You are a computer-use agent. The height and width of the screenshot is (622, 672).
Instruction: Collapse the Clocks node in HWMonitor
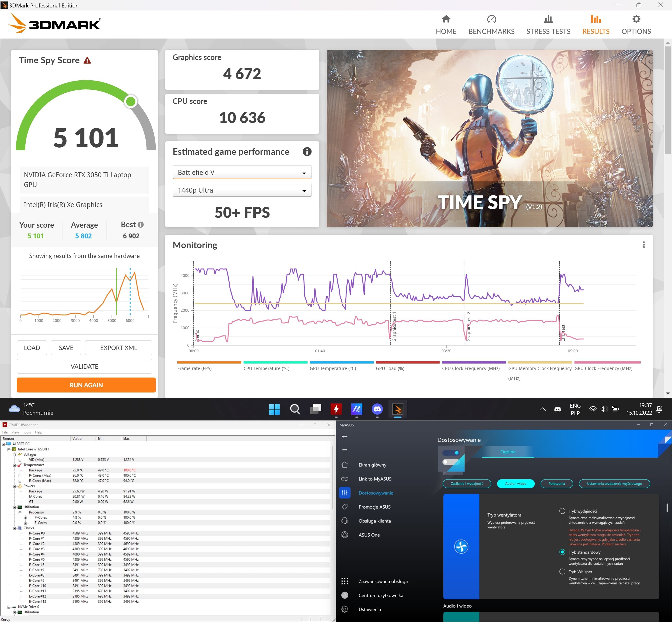(14, 528)
